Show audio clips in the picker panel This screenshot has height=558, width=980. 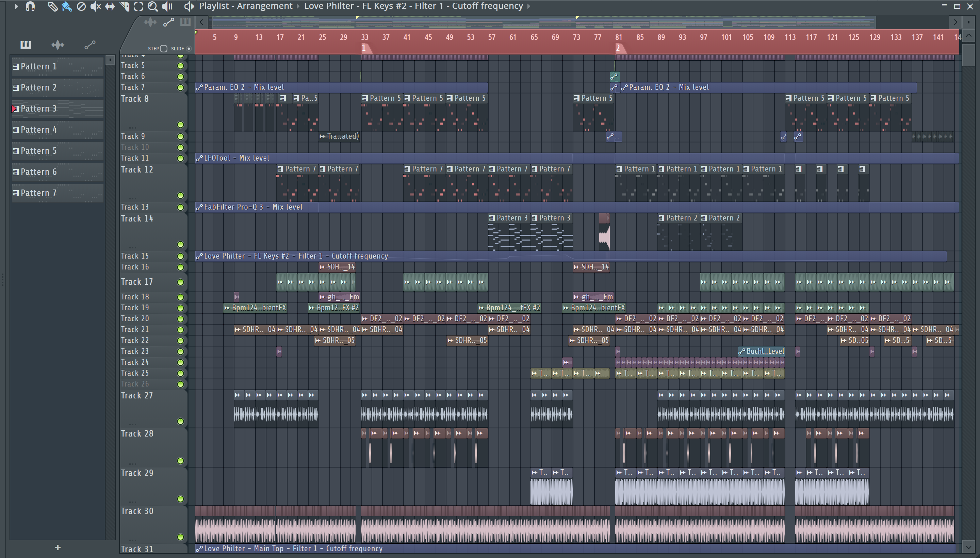pos(58,45)
